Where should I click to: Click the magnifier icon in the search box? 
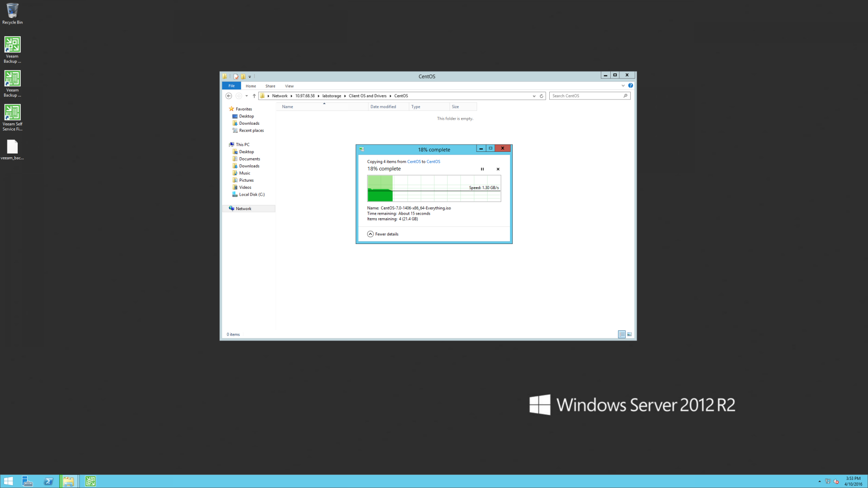(x=626, y=96)
